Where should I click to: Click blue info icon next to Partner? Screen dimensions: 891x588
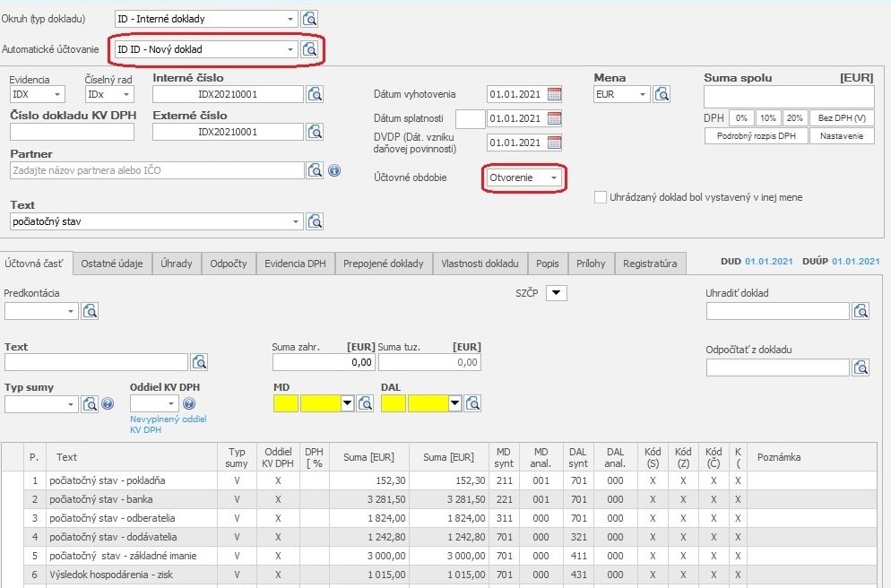pos(334,170)
